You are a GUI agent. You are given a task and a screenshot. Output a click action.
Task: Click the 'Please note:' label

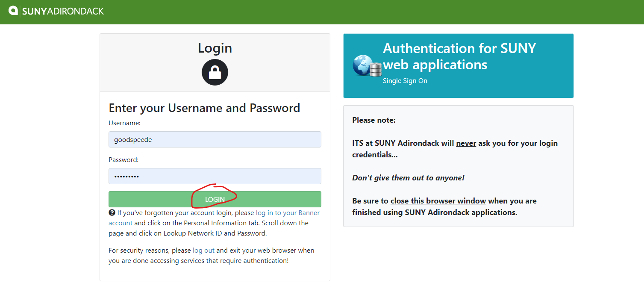pos(374,120)
